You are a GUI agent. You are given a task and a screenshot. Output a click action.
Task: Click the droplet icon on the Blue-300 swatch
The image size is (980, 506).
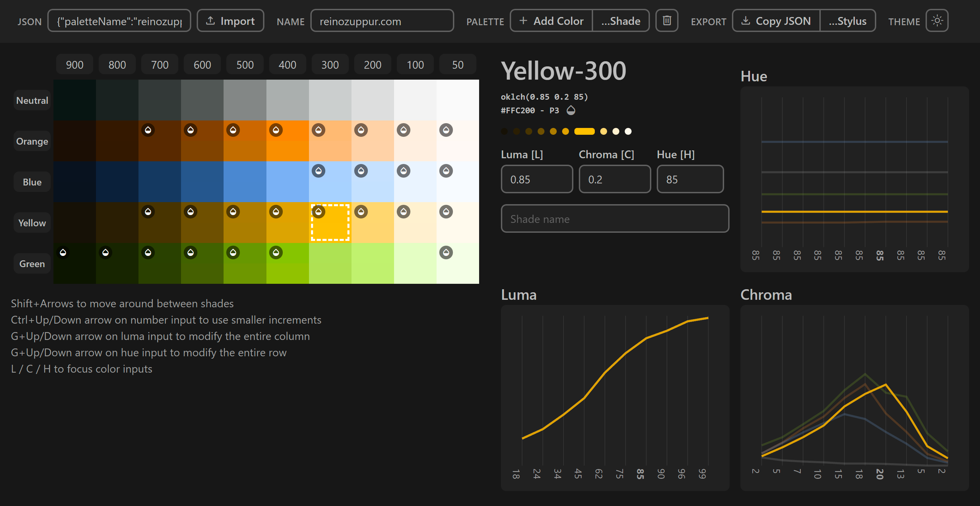coord(318,171)
